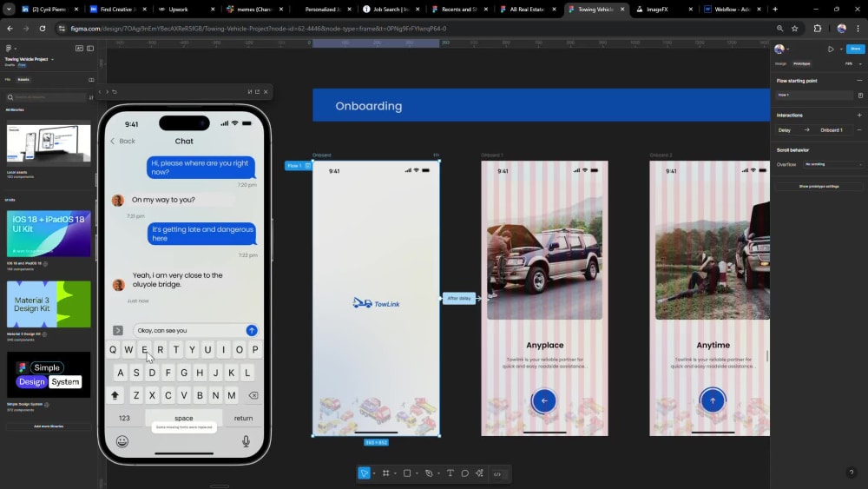The width and height of the screenshot is (868, 489).
Task: Open the libraries book icon
Action: click(x=91, y=80)
